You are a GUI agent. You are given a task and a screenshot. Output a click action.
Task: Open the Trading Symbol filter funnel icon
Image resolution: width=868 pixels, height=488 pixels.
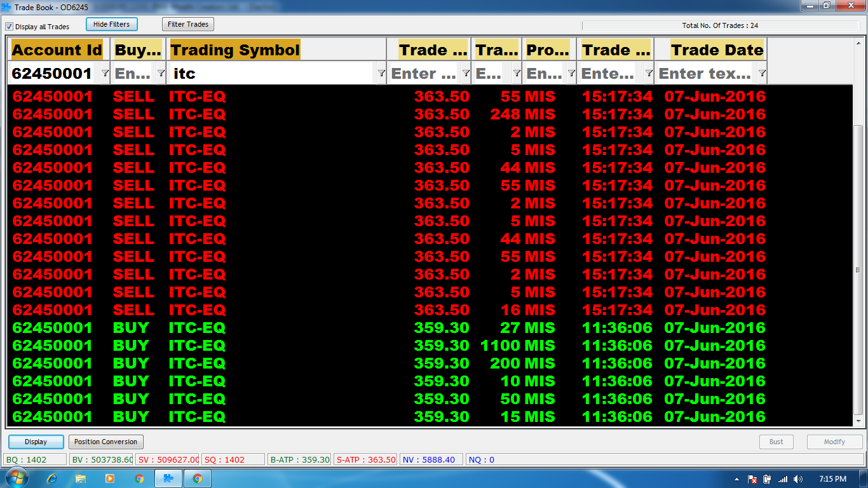click(381, 74)
